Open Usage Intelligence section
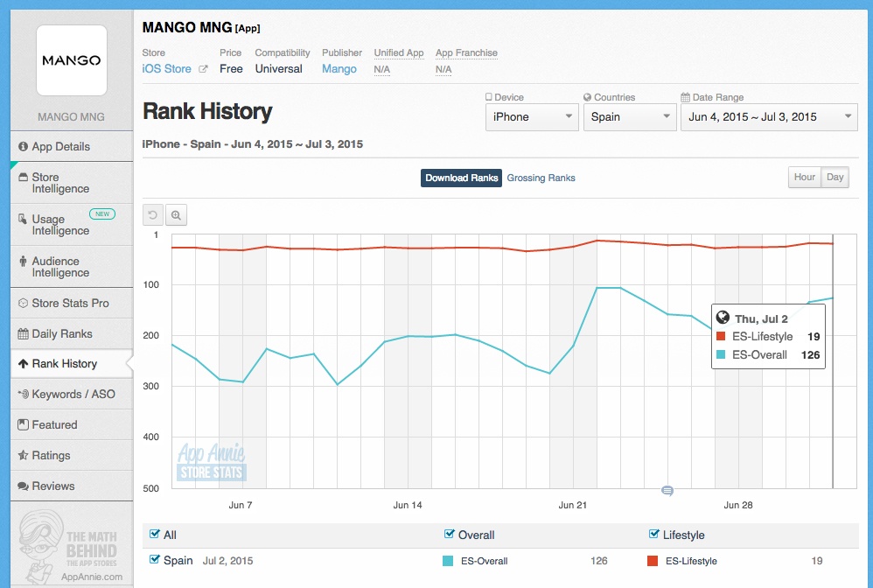Image resolution: width=873 pixels, height=588 pixels. 71,224
